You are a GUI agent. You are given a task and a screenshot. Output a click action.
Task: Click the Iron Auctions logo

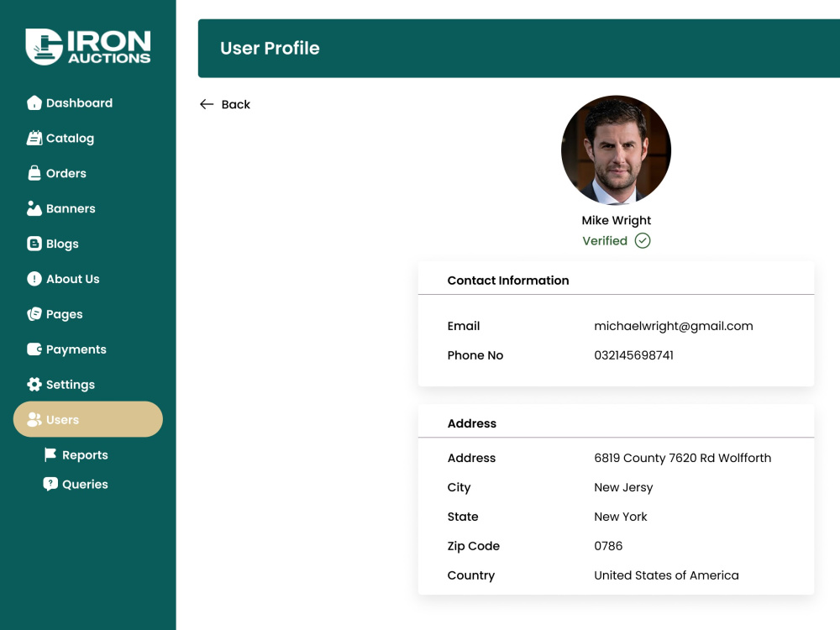tap(88, 46)
